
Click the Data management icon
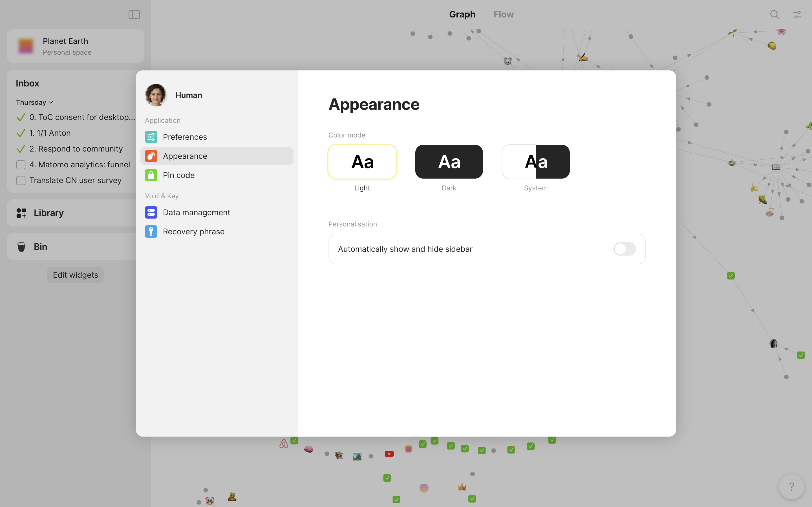(x=151, y=212)
